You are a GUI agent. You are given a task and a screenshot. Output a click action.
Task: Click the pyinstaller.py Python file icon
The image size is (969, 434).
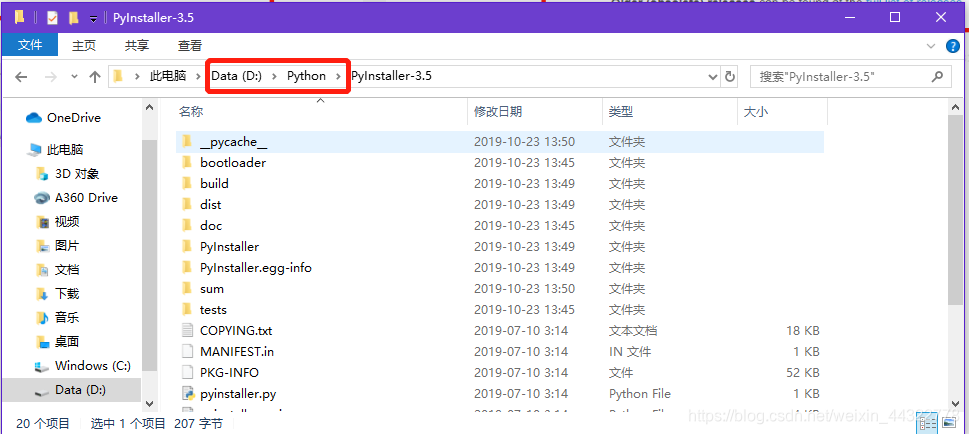pyautogui.click(x=187, y=394)
